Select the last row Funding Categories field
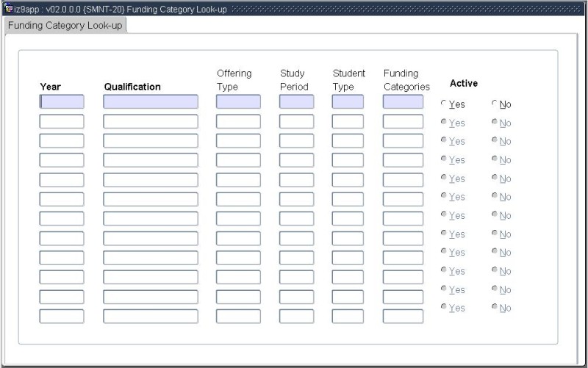Image resolution: width=588 pixels, height=368 pixels. tap(403, 317)
